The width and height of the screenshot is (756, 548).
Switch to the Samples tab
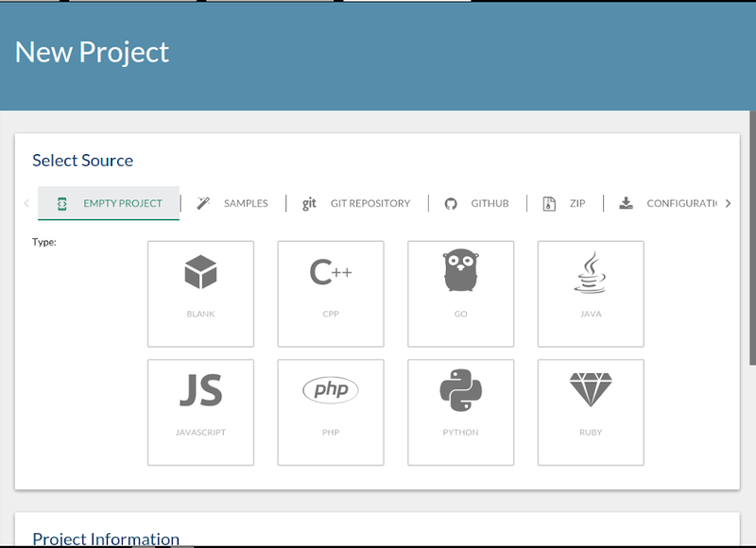(x=245, y=203)
